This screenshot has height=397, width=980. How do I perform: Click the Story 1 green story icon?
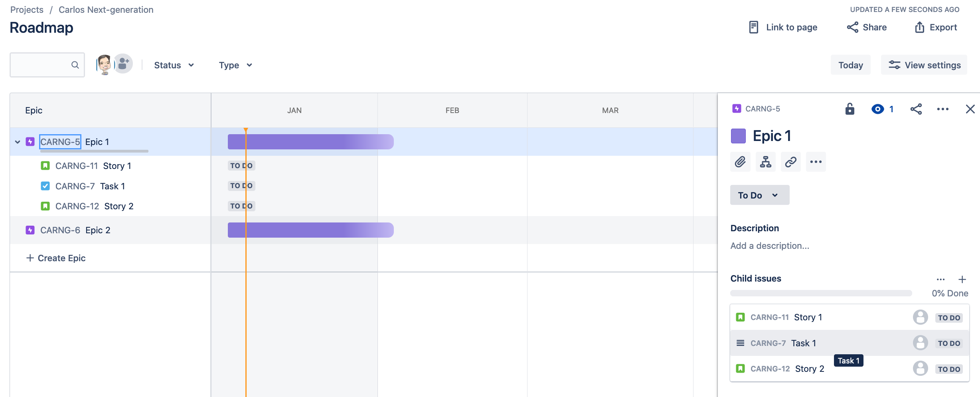(x=45, y=165)
